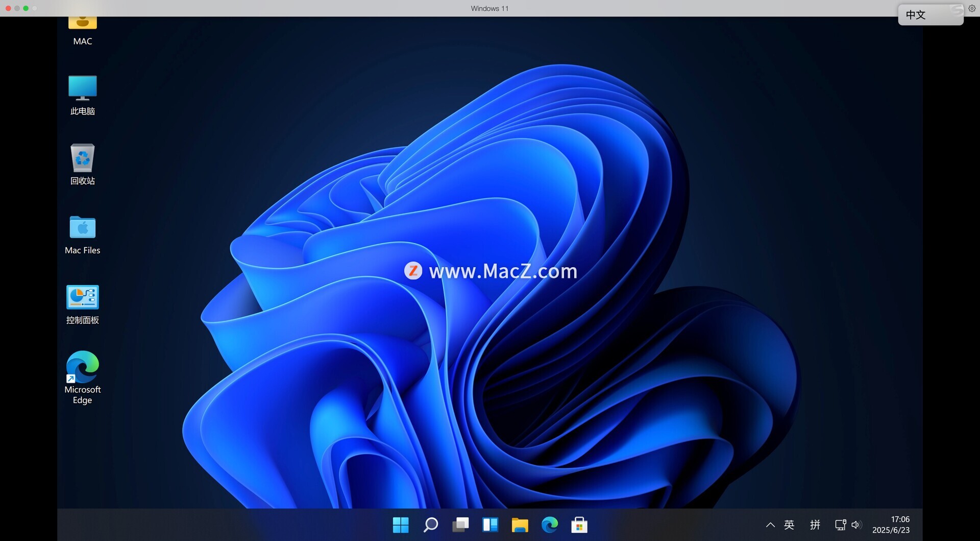980x541 pixels.
Task: Open the virtual machine settings gear
Action: click(972, 8)
